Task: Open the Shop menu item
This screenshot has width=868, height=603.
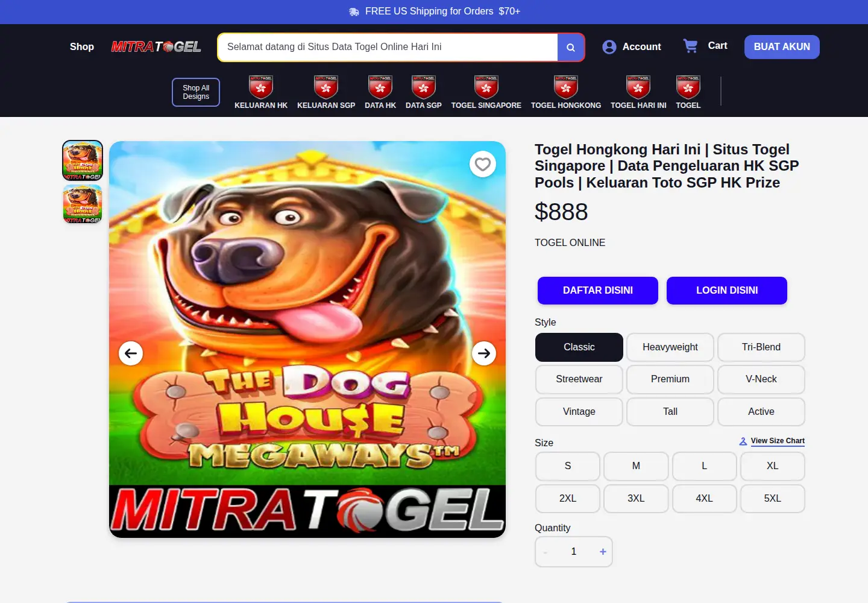Action: point(82,47)
